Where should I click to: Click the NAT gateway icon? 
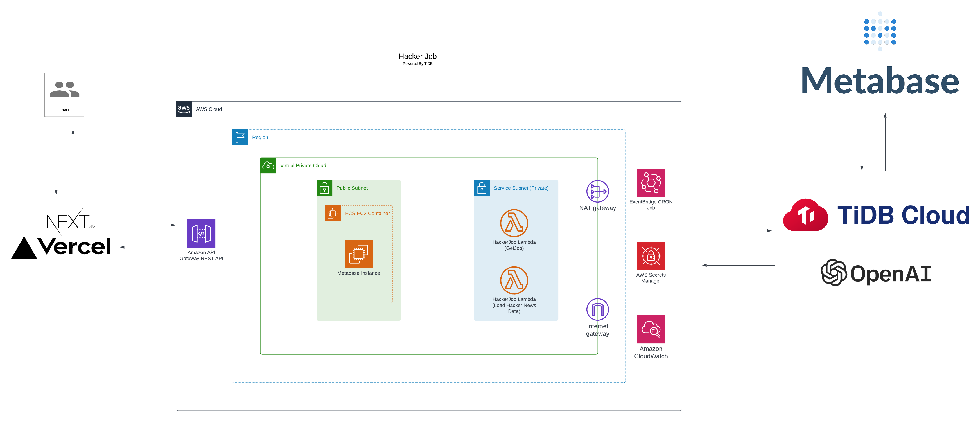pyautogui.click(x=597, y=191)
